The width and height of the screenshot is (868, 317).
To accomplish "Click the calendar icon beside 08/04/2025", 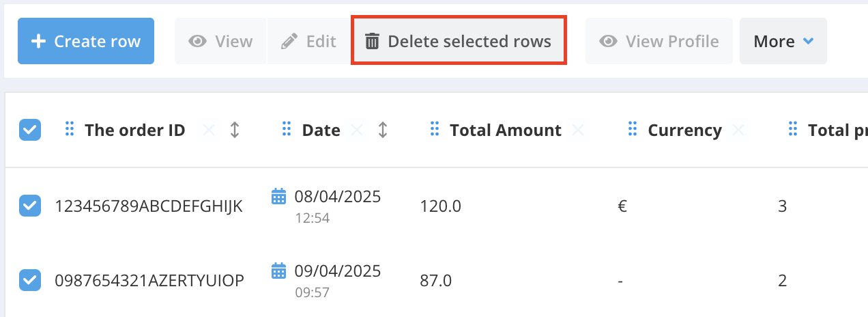I will 278,197.
